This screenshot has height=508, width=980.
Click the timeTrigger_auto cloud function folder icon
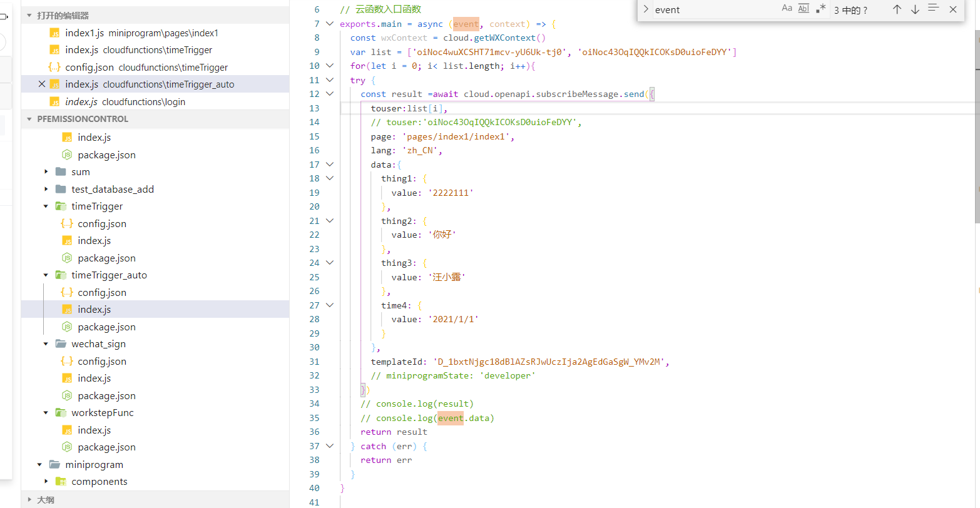pyautogui.click(x=61, y=275)
